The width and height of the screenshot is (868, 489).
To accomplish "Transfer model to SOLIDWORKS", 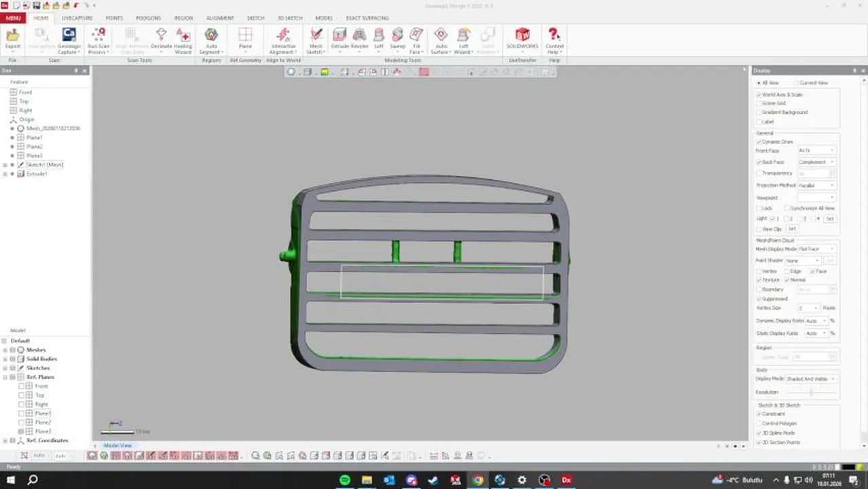I will (x=522, y=39).
